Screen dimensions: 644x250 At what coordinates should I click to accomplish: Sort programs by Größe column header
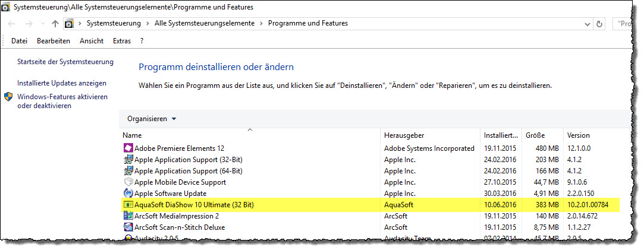(535, 135)
